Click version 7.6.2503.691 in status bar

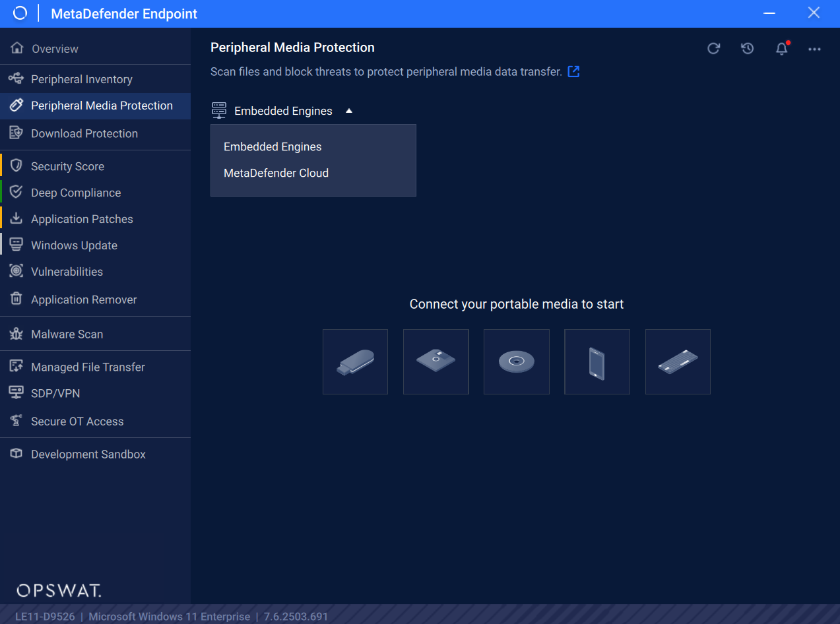click(x=296, y=617)
